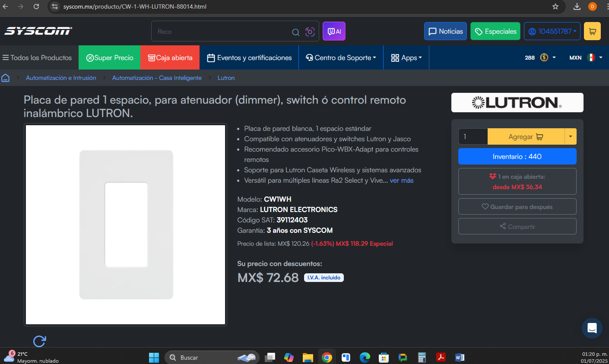
Task: Click the brand text 'LUTRON ELECTRONICS'
Action: [299, 209]
